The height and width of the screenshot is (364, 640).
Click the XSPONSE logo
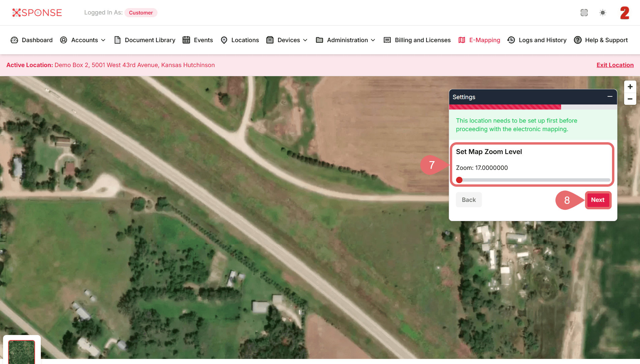pyautogui.click(x=37, y=12)
